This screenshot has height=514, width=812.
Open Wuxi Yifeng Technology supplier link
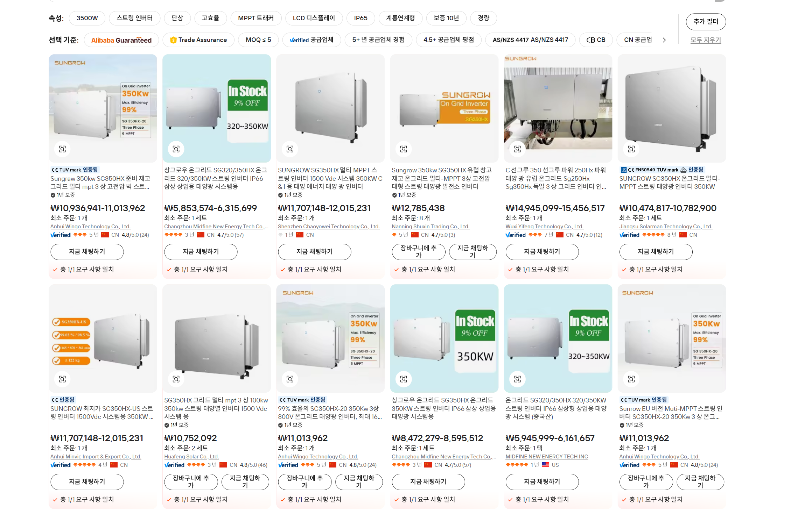pyautogui.click(x=544, y=227)
